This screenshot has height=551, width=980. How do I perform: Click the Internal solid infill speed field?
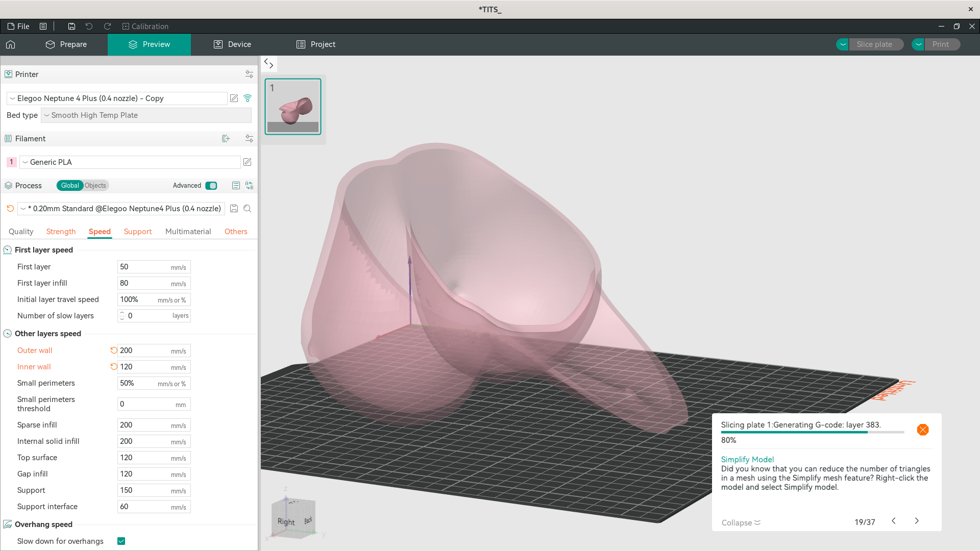click(154, 441)
